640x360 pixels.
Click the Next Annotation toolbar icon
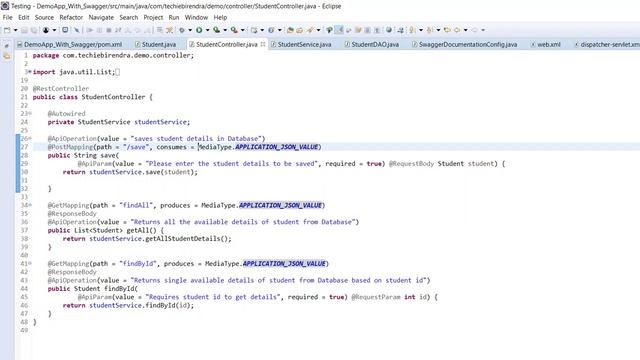pos(411,30)
